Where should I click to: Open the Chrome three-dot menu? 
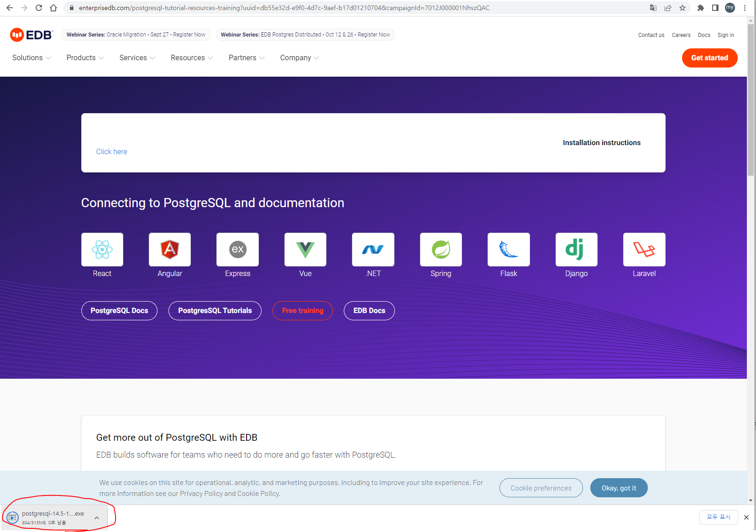pos(745,8)
